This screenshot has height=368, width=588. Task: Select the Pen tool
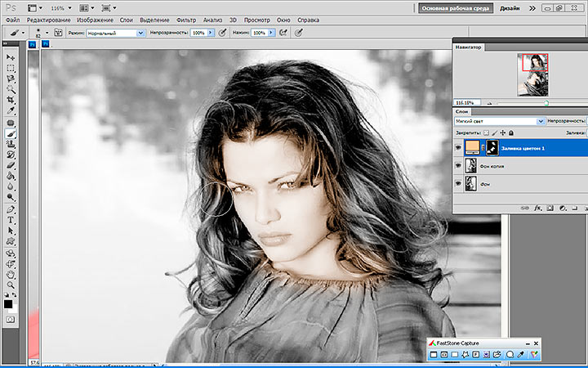click(x=11, y=209)
